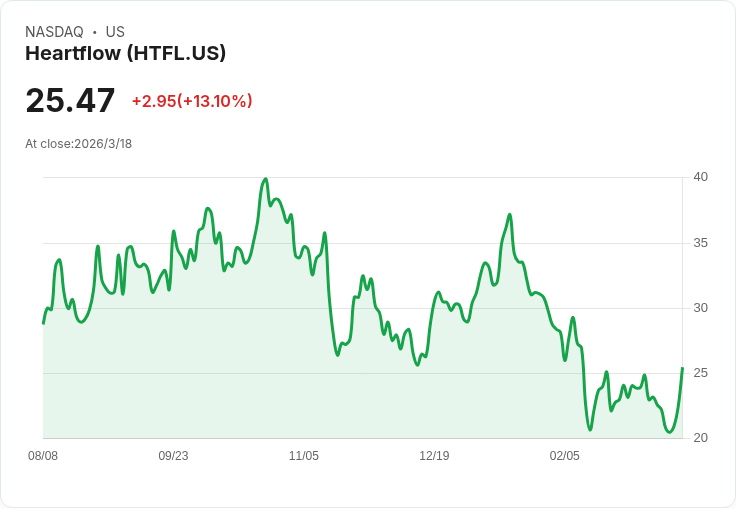Viewport: 736px width, 508px height.
Task: Click the At close 2026/3/18 timestamp
Action: tap(78, 143)
